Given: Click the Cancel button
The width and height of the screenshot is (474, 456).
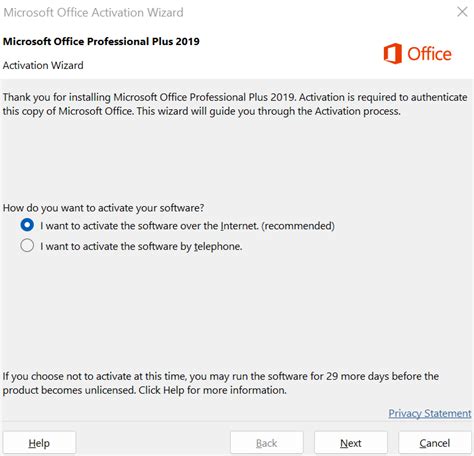Looking at the screenshot, I should [x=435, y=443].
